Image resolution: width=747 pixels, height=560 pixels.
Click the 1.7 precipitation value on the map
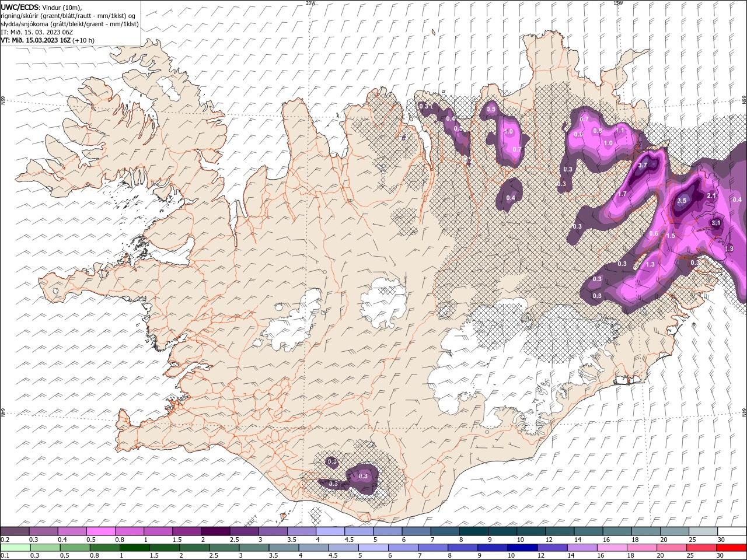[x=622, y=194]
